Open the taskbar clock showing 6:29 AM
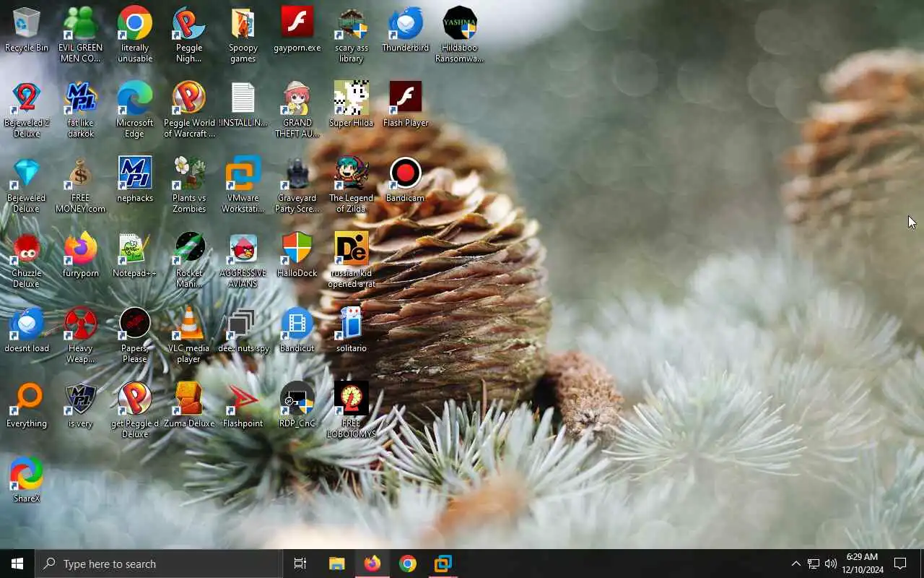 coord(863,564)
